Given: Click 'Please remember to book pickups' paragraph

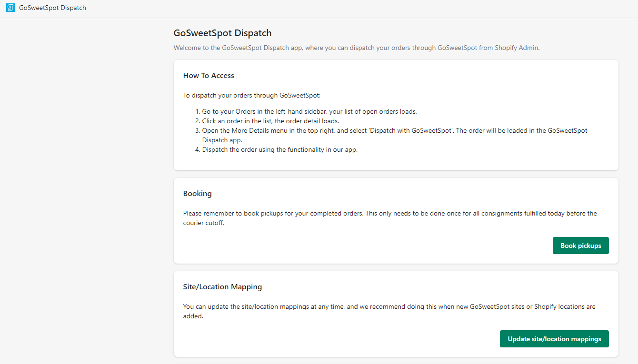Looking at the screenshot, I should point(390,218).
